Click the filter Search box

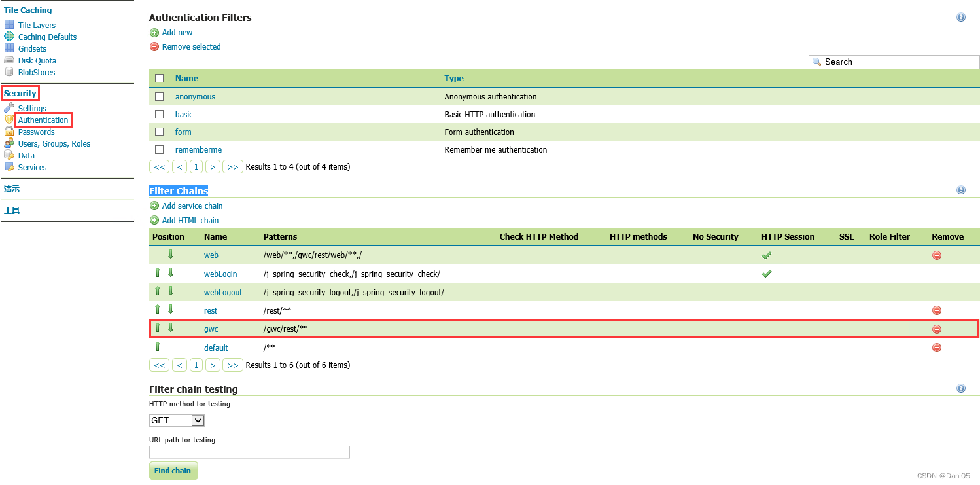(894, 62)
